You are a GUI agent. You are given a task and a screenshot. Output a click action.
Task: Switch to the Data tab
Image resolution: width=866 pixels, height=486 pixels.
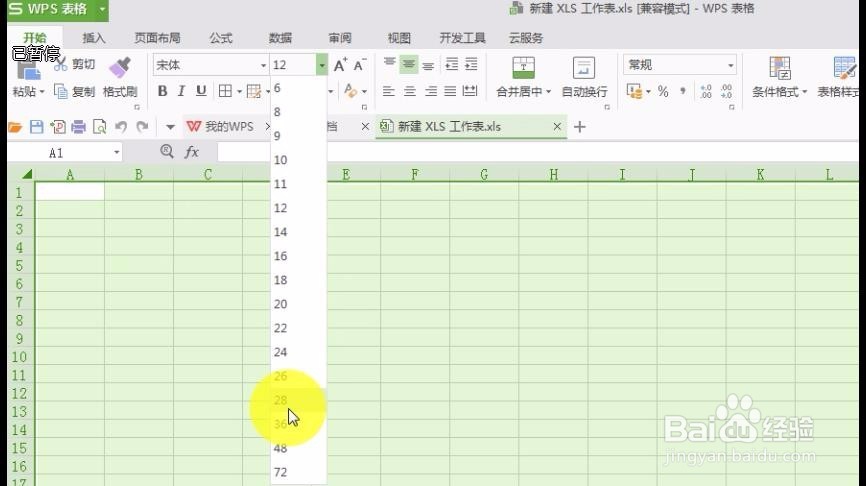(x=281, y=38)
